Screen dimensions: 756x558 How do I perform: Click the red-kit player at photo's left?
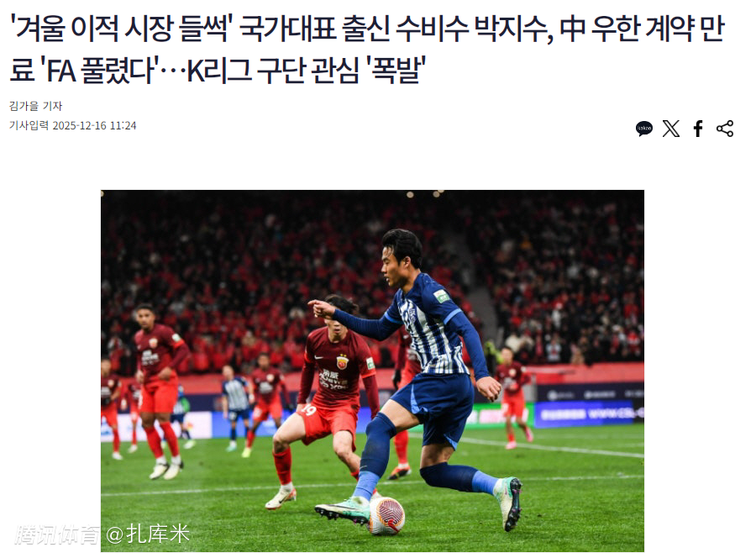[158, 392]
